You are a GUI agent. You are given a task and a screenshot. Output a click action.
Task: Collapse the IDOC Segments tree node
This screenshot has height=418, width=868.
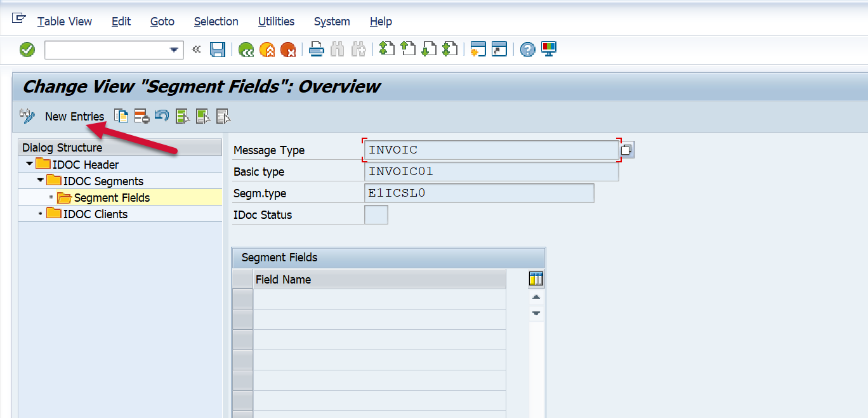[40, 181]
